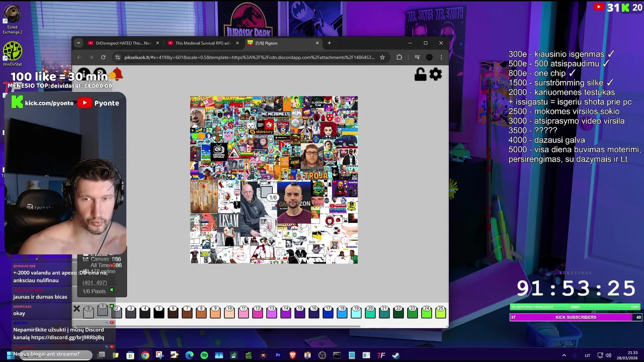Open the browser extensions puzzle icon
The image size is (644, 362).
399,57
